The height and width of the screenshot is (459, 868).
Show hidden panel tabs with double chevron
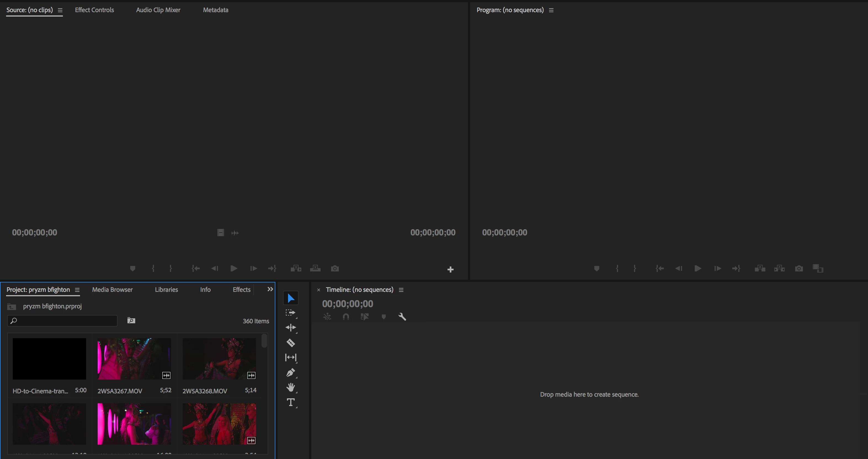(x=270, y=289)
